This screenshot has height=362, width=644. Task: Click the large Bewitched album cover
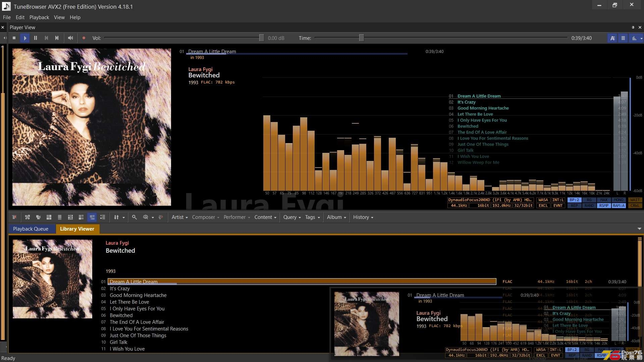tap(92, 127)
